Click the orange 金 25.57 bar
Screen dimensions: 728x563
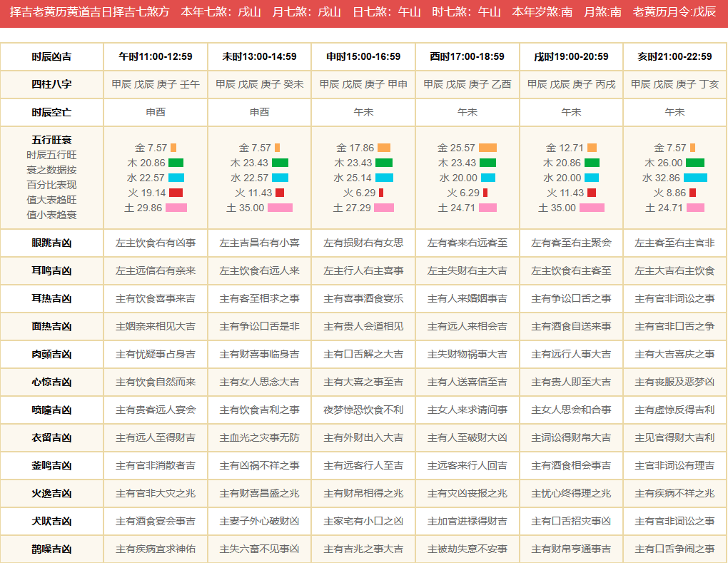487,148
